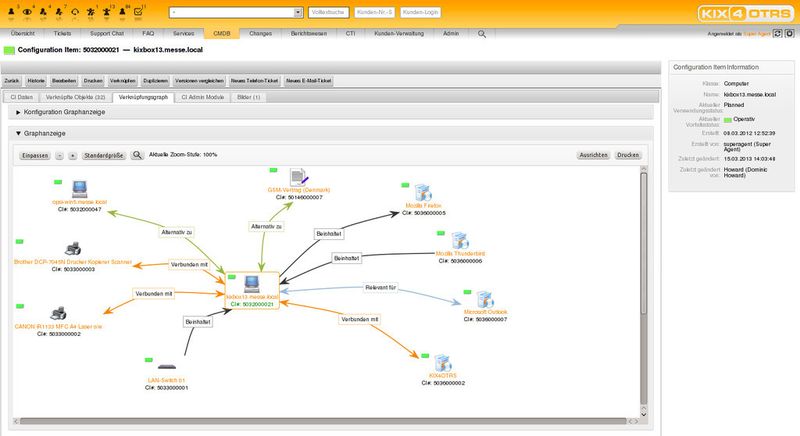Switch to the CI Daten tab

click(x=21, y=97)
